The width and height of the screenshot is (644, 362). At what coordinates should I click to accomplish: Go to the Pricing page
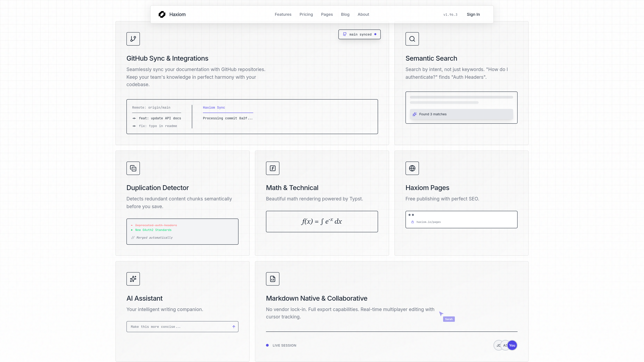[x=306, y=14]
